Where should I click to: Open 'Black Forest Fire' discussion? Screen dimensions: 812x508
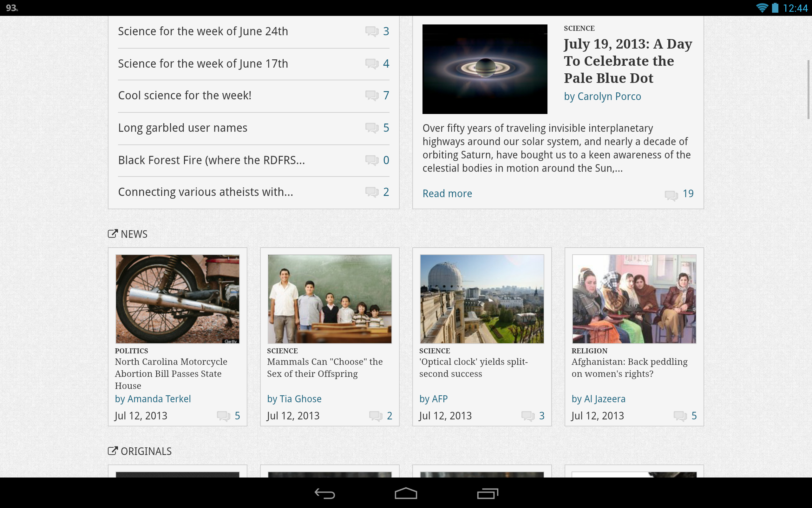[211, 160]
